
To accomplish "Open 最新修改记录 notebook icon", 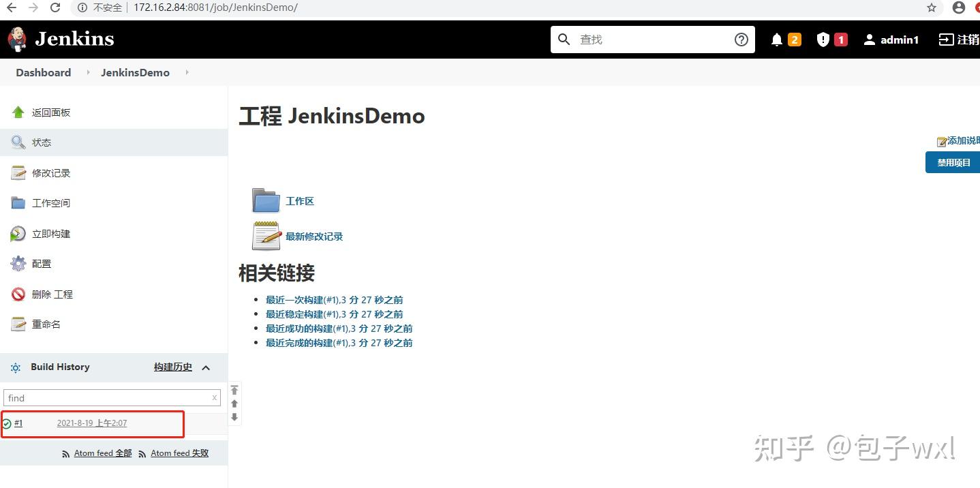I will pyautogui.click(x=266, y=236).
